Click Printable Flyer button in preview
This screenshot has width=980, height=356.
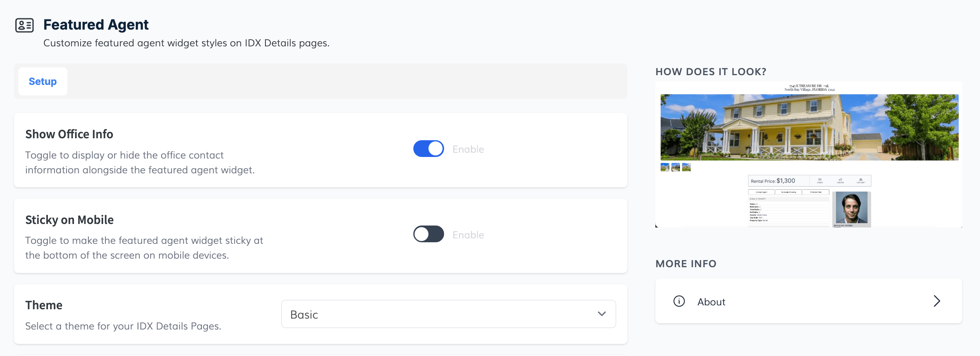[x=816, y=192]
